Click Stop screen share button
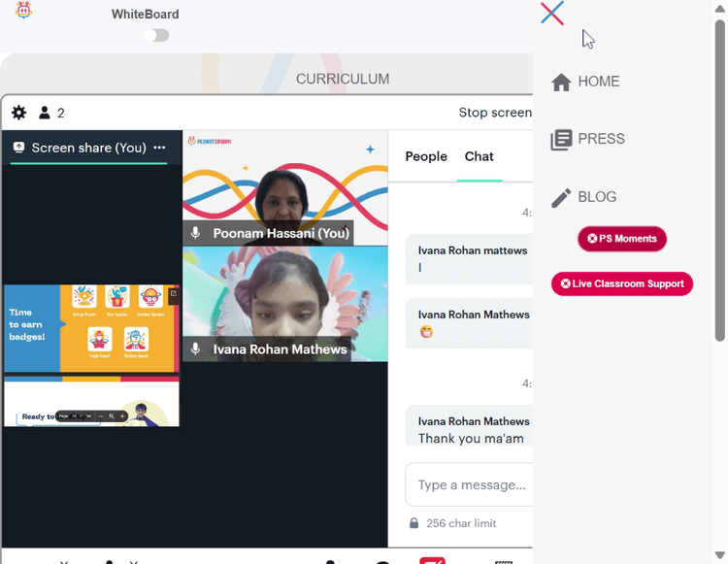 [x=495, y=113]
